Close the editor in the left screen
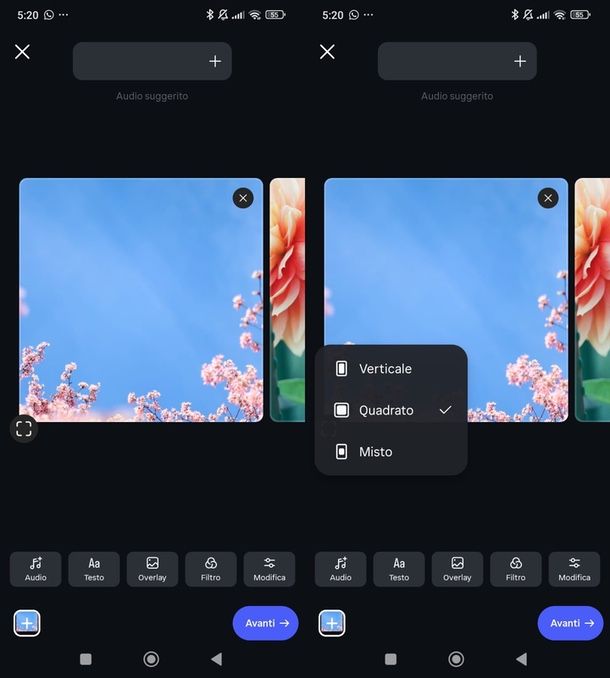Screen dimensions: 610x678 22,52
